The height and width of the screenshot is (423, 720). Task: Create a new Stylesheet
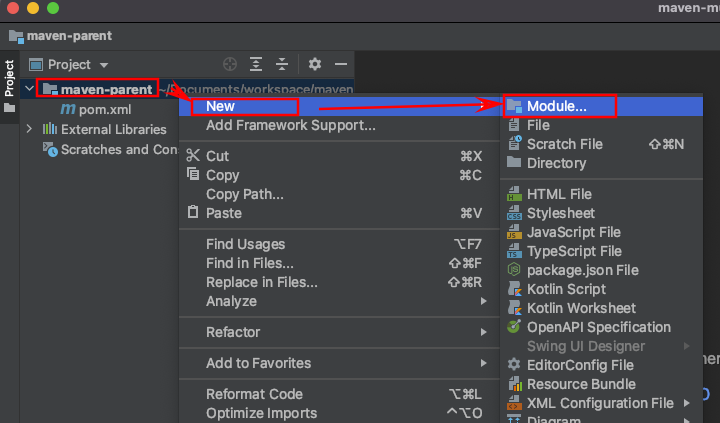602,213
